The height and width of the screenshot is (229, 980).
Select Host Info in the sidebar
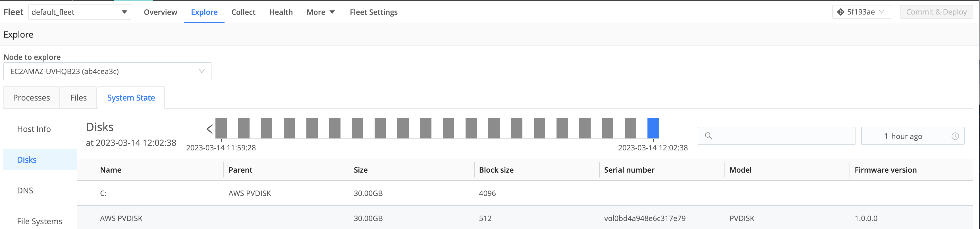tap(34, 129)
